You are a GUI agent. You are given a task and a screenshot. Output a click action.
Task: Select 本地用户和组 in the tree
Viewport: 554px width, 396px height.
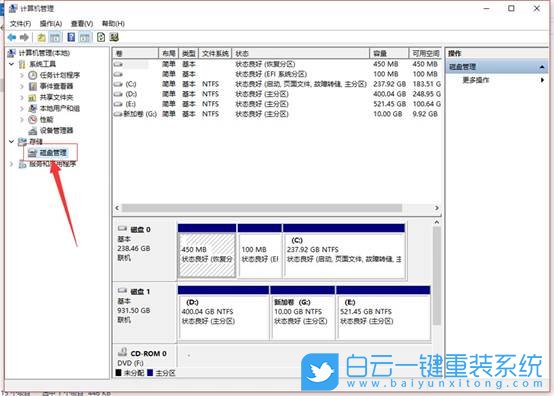pyautogui.click(x=59, y=108)
